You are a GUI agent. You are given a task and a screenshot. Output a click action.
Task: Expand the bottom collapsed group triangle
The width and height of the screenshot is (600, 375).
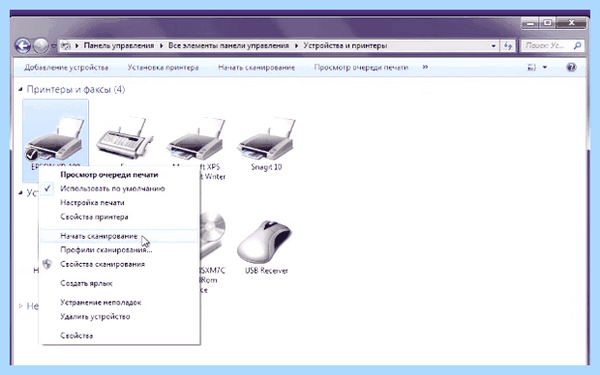coord(21,306)
